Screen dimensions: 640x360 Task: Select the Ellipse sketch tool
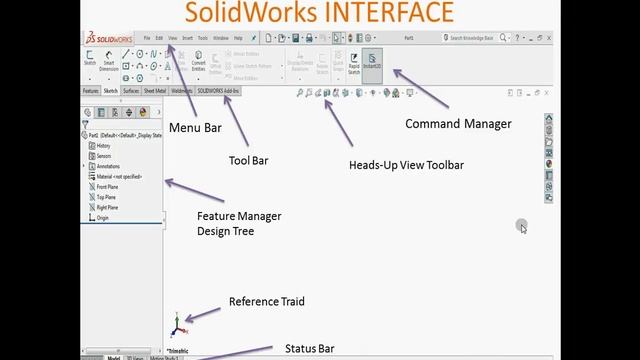point(153,66)
